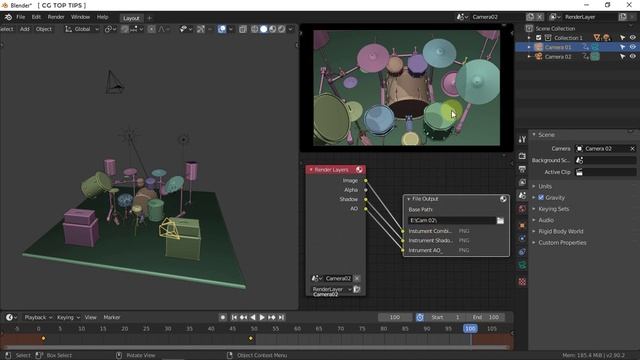Open the File menu
640x360 pixels.
click(20, 17)
